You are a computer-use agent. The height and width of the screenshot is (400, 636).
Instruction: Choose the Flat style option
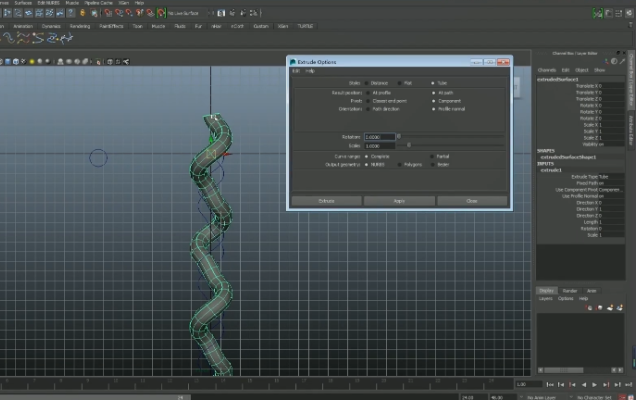tap(399, 83)
